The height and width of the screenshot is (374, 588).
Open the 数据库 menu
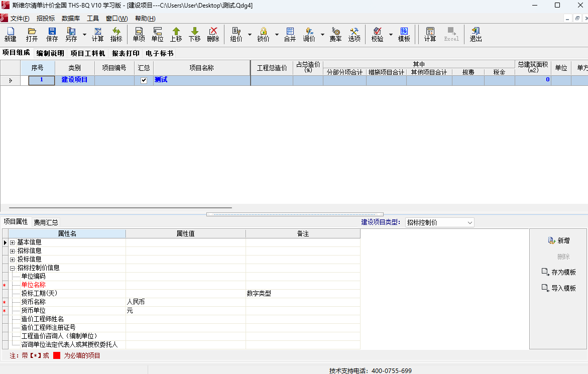[x=71, y=19]
